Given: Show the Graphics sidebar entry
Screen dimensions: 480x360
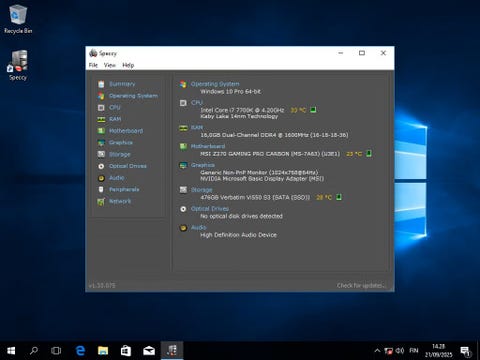Looking at the screenshot, I should 121,143.
